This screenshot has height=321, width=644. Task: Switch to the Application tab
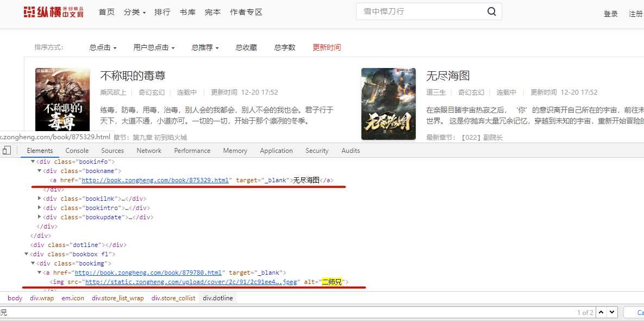276,150
